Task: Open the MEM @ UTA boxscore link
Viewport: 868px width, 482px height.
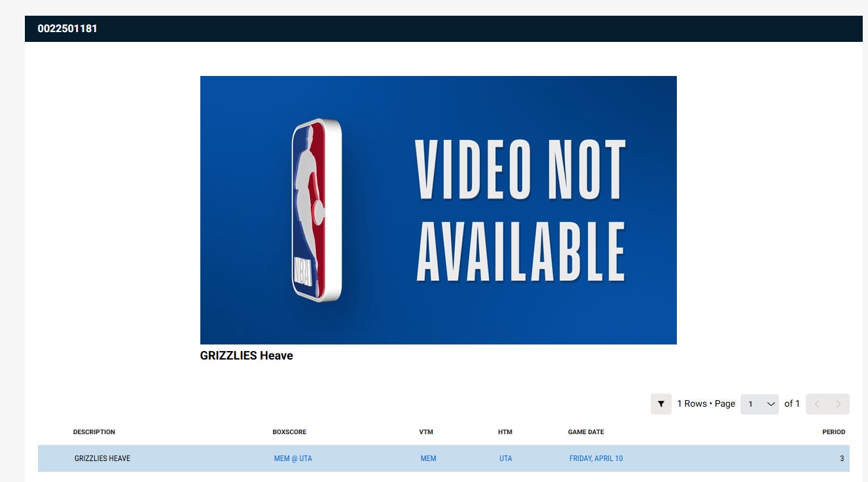Action: (x=293, y=458)
